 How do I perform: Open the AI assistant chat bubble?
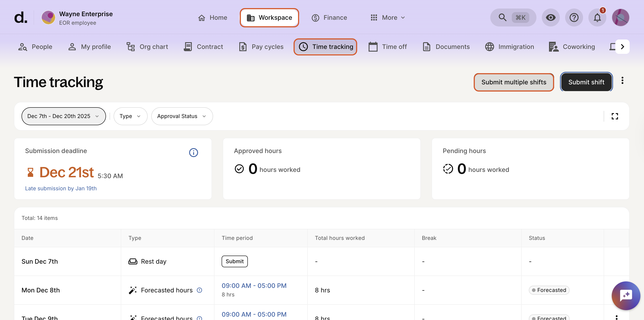click(626, 296)
